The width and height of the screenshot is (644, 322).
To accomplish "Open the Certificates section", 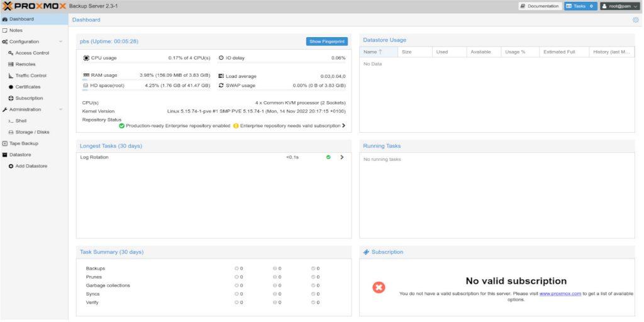I will 28,87.
